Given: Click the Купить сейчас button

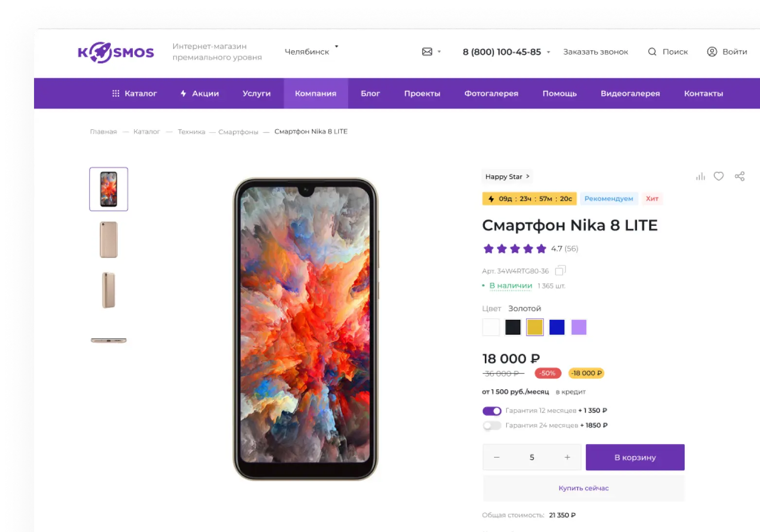Looking at the screenshot, I should [x=583, y=488].
